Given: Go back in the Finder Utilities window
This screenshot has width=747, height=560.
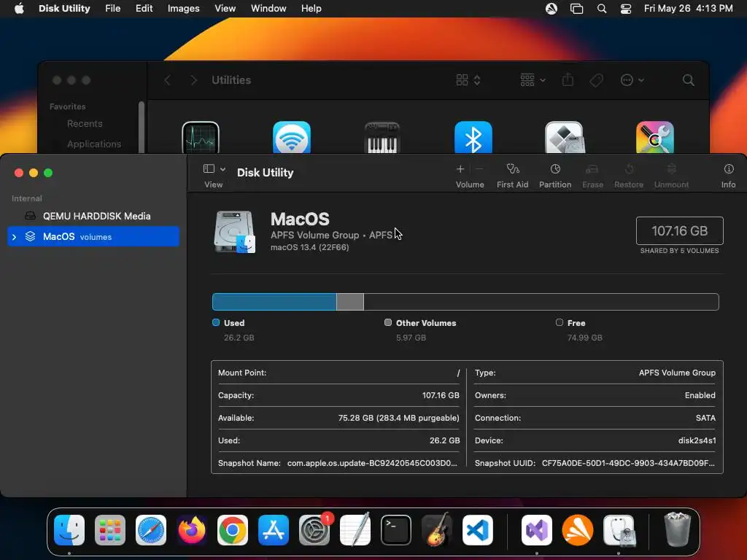Looking at the screenshot, I should (x=167, y=80).
